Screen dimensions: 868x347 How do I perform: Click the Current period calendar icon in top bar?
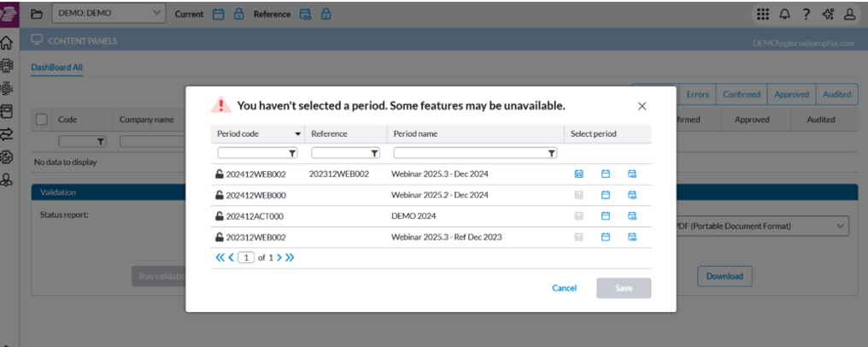(x=218, y=15)
